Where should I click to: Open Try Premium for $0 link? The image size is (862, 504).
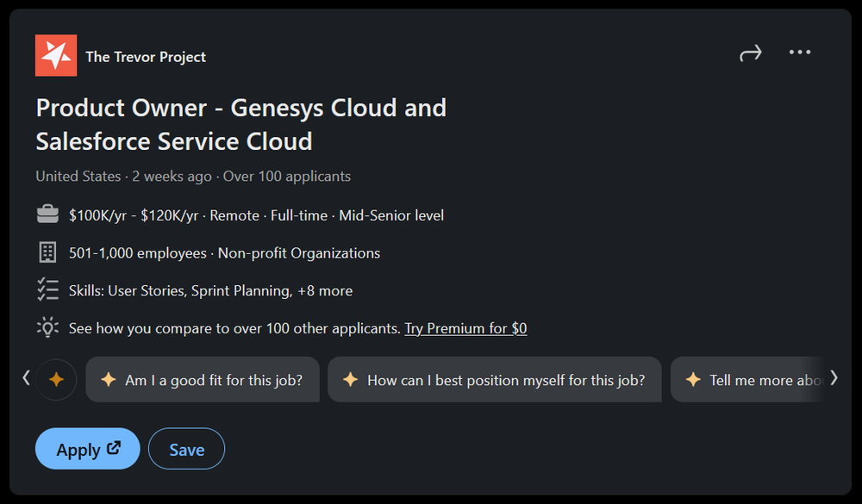coord(465,328)
